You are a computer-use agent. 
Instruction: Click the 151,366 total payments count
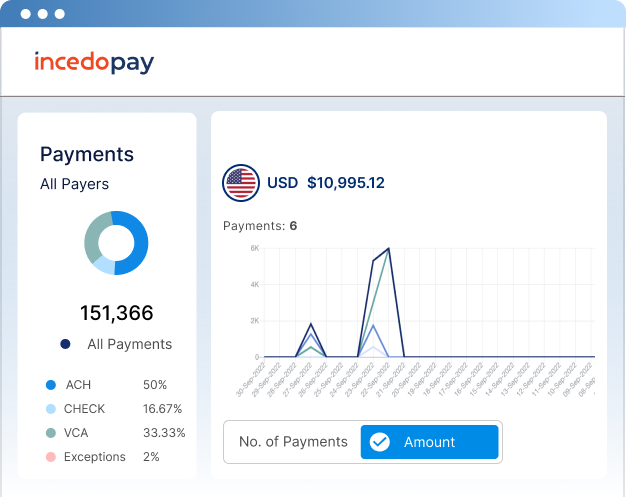click(x=116, y=313)
